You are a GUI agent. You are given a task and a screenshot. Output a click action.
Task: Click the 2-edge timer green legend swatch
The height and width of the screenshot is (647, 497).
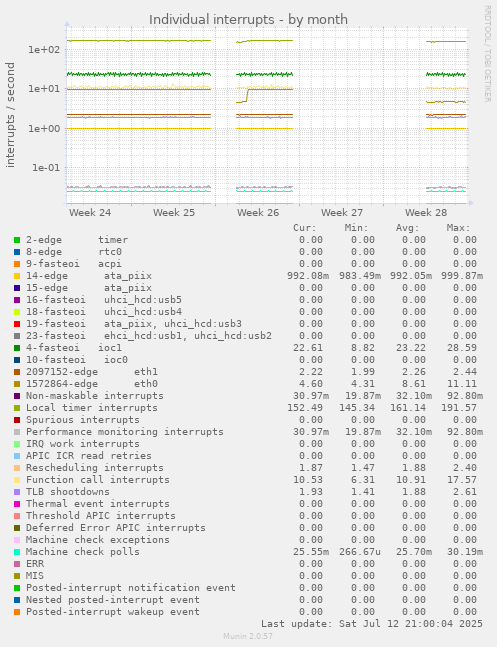[17, 240]
